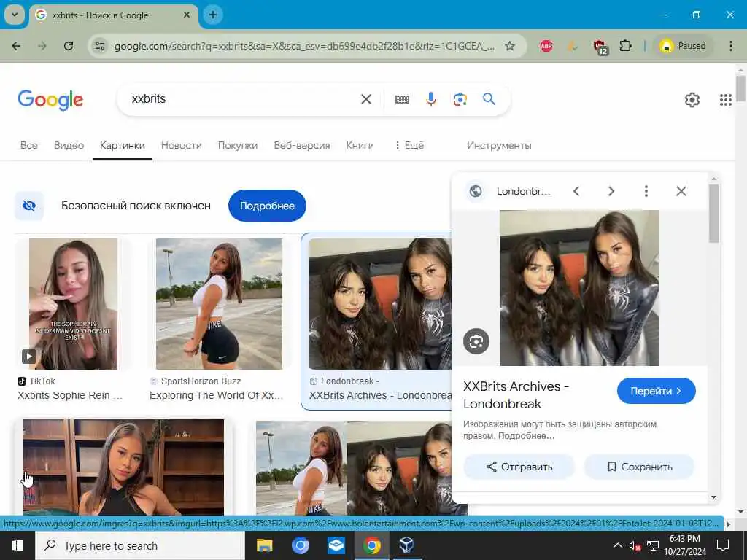The image size is (747, 560).
Task: Click the Перейти visit button
Action: click(x=656, y=391)
